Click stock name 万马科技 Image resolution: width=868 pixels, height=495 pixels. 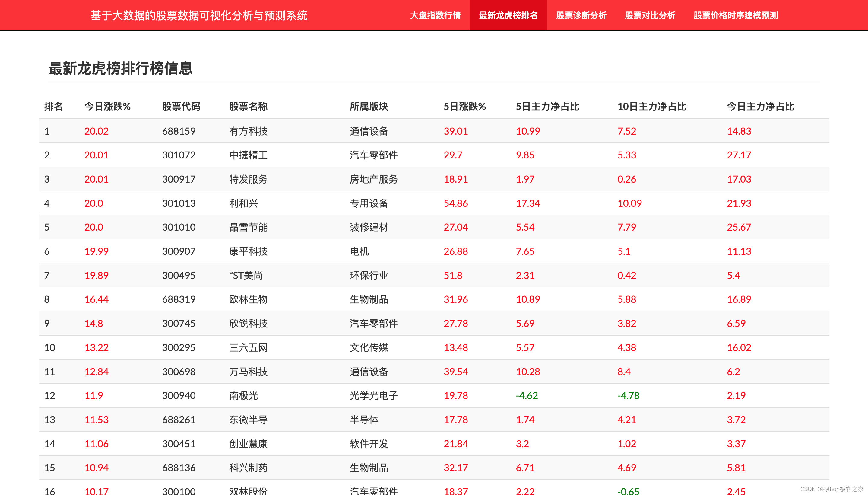248,372
